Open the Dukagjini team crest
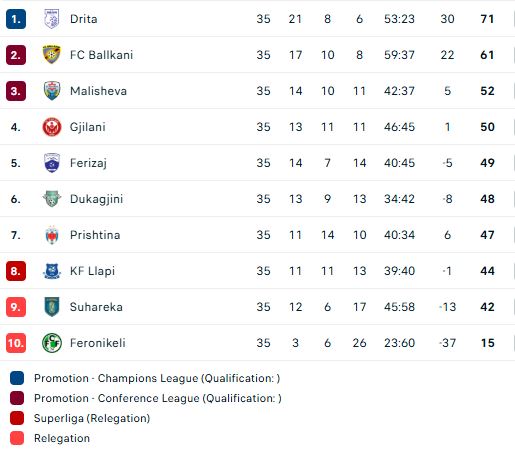 point(52,199)
